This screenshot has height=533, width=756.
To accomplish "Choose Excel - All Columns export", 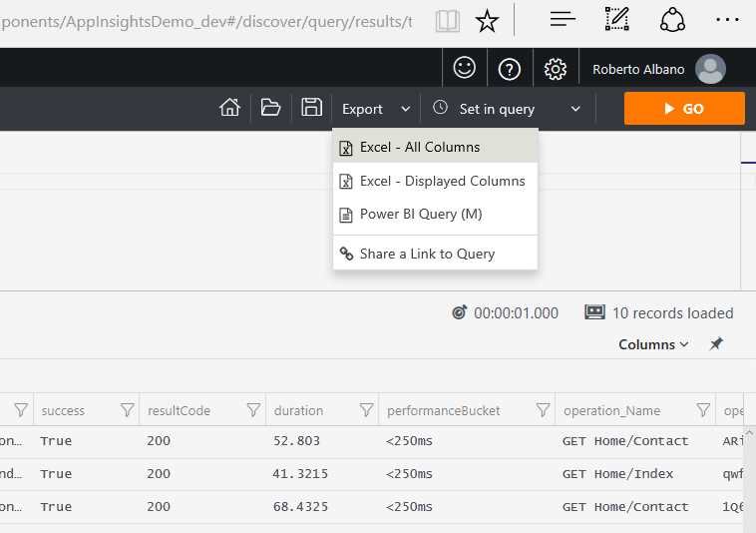I will pyautogui.click(x=436, y=147).
